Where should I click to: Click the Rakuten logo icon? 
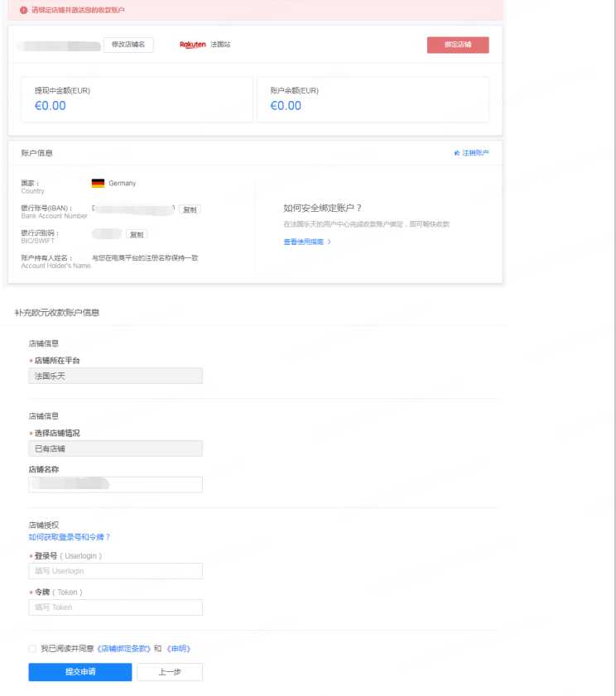click(193, 45)
